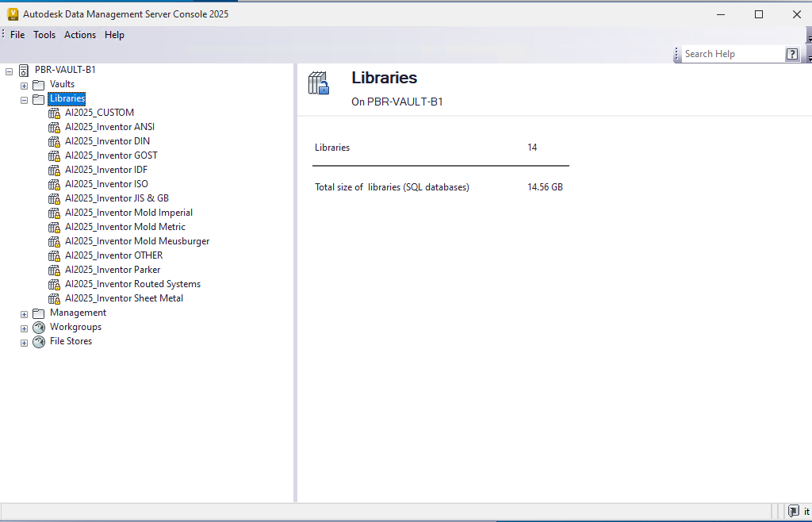
Task: Select the Vaults tree label
Action: 62,84
